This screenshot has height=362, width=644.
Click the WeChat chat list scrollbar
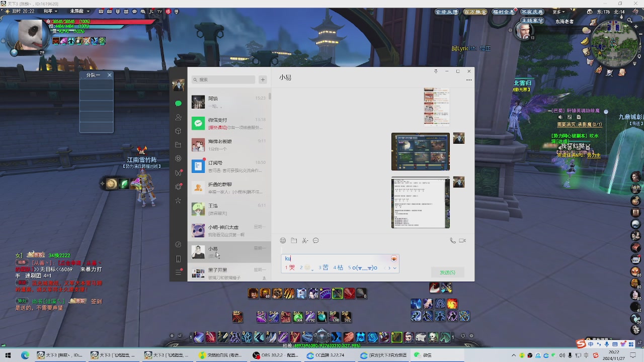click(270, 96)
